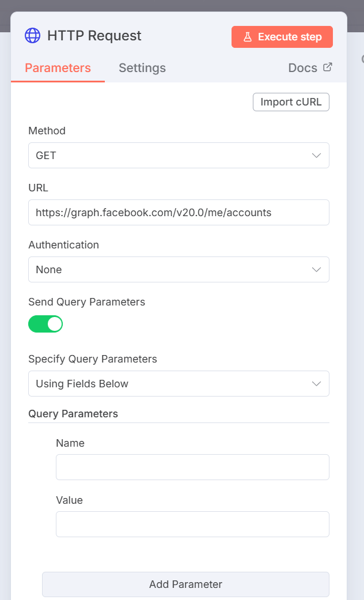Screen dimensions: 364x600
Task: Open the Docs link
Action: 303,68
